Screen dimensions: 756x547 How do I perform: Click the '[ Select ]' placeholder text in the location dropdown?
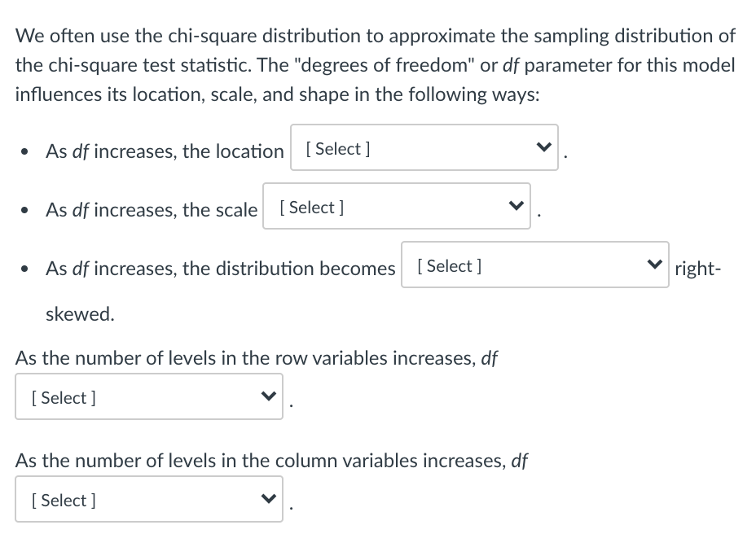(x=336, y=148)
